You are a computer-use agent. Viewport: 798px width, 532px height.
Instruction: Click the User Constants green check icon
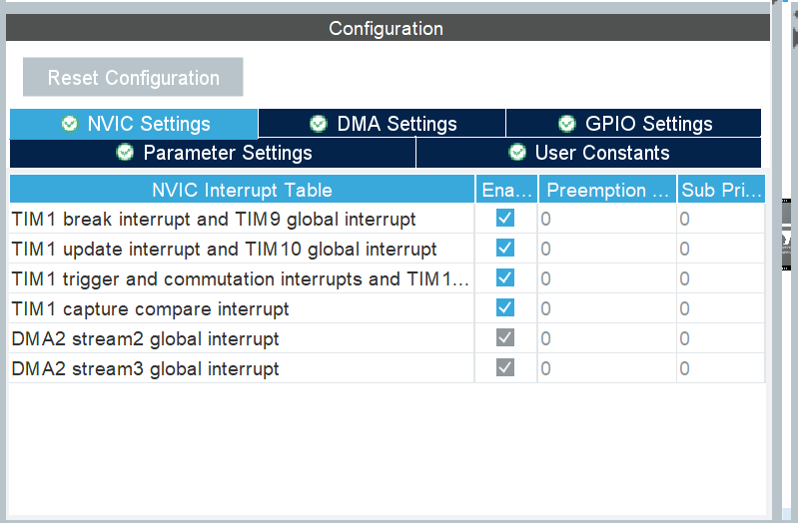coord(517,153)
